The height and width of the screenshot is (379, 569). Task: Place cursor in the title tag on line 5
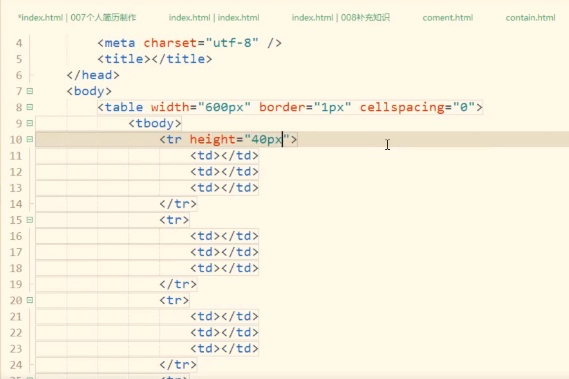click(155, 59)
